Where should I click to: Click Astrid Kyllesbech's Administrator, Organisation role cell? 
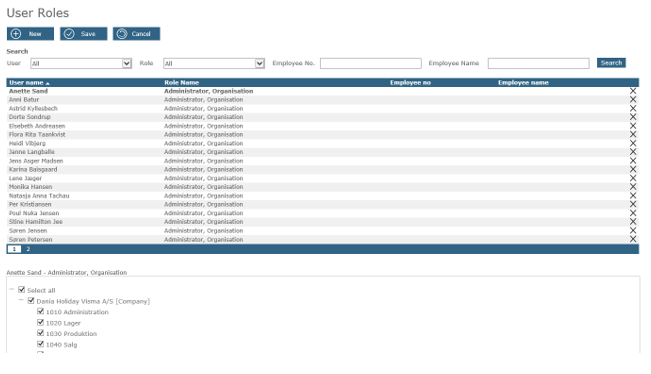(x=203, y=108)
